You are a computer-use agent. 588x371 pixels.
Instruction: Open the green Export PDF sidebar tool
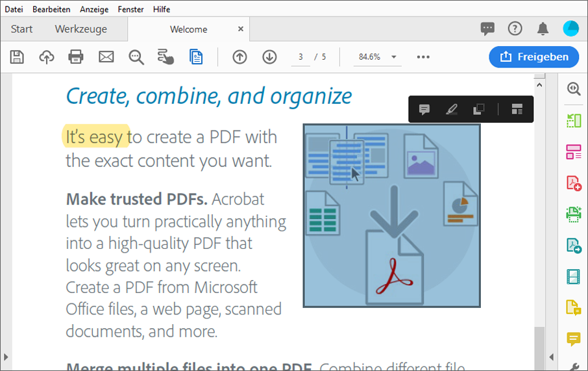click(x=574, y=121)
